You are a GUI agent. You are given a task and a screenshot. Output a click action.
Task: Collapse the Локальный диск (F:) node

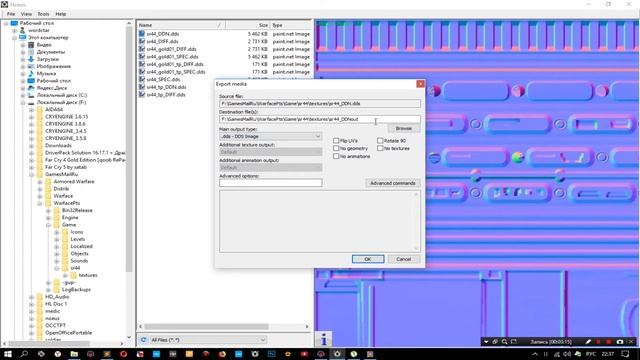coord(23,102)
